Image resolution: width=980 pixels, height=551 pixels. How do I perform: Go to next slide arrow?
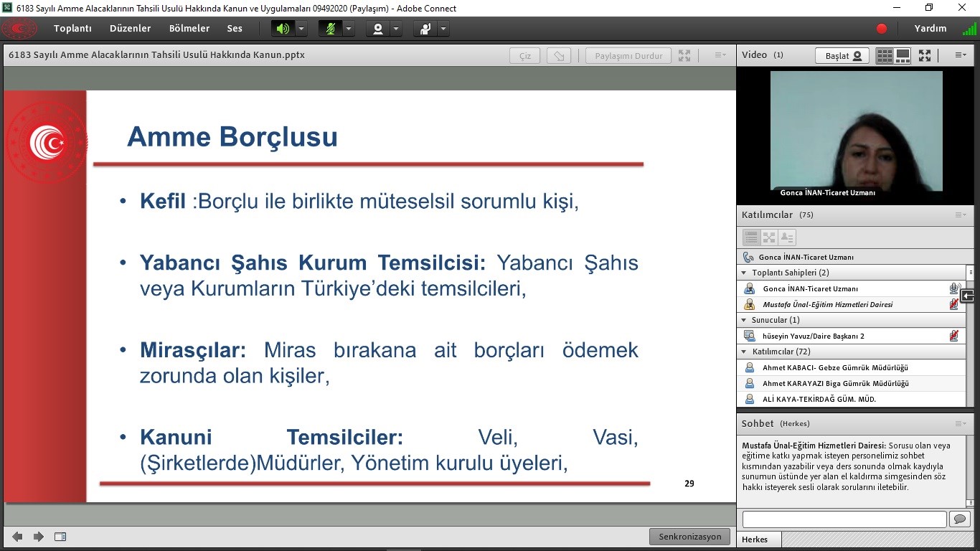tap(39, 537)
